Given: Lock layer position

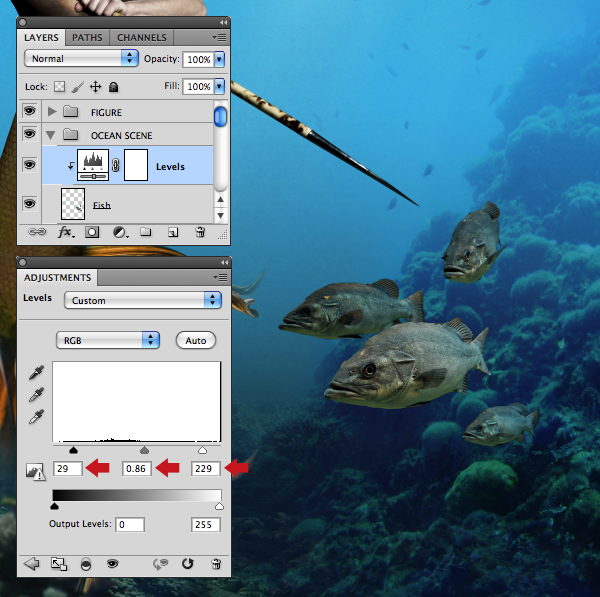Looking at the screenshot, I should pos(95,87).
